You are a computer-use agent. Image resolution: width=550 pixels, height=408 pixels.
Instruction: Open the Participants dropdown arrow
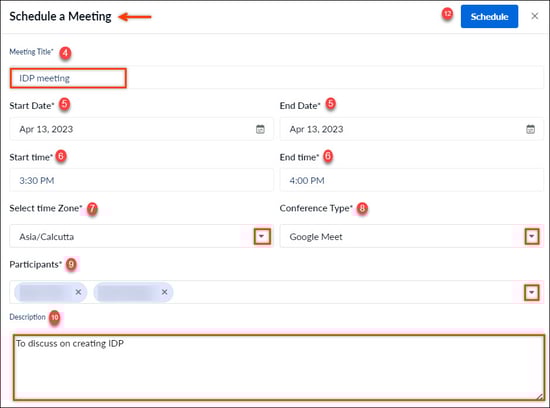click(x=532, y=292)
